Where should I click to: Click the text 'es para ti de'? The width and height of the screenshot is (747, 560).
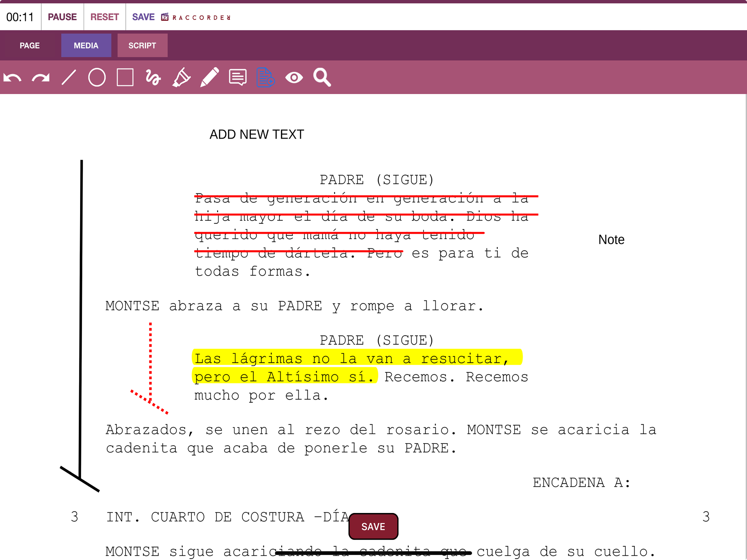(x=470, y=253)
